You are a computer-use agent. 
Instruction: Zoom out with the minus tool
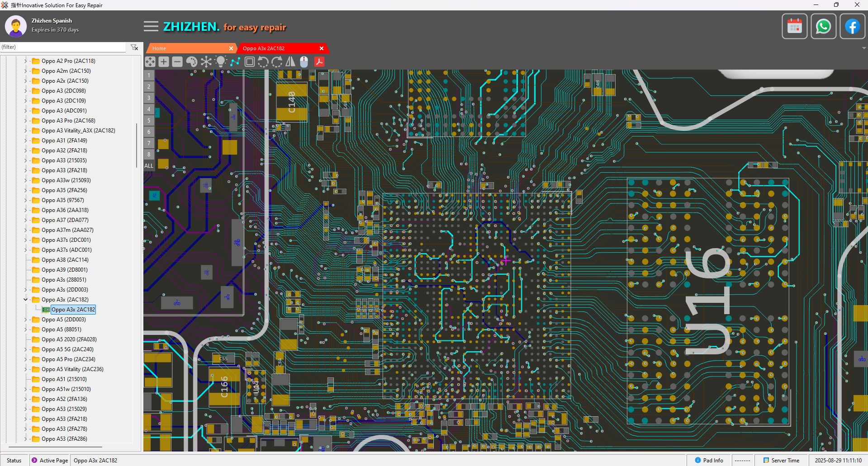pos(177,62)
